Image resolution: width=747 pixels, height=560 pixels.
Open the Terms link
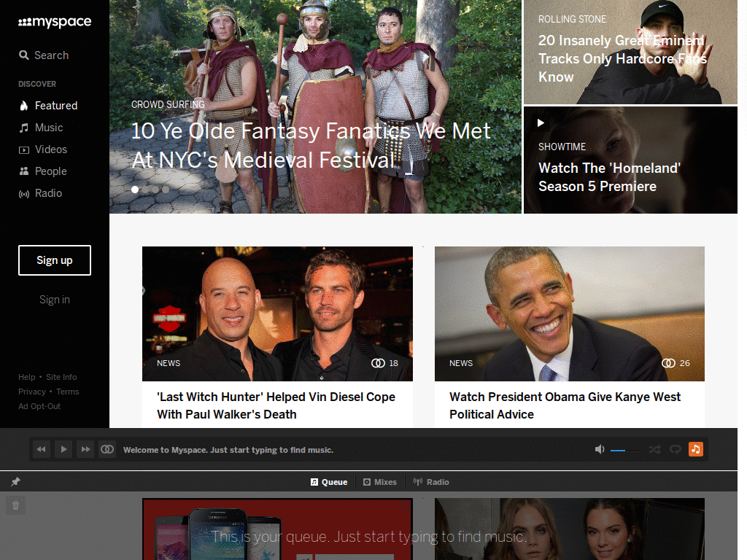point(68,392)
